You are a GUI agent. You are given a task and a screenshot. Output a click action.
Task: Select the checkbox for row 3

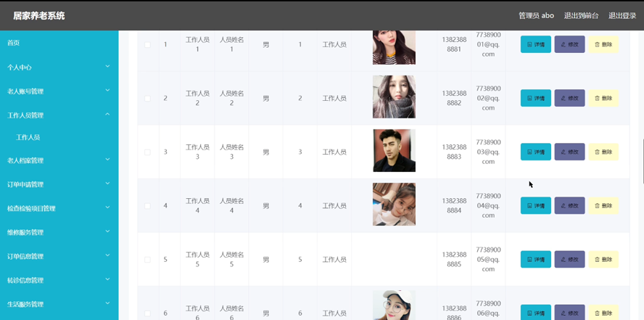click(147, 152)
